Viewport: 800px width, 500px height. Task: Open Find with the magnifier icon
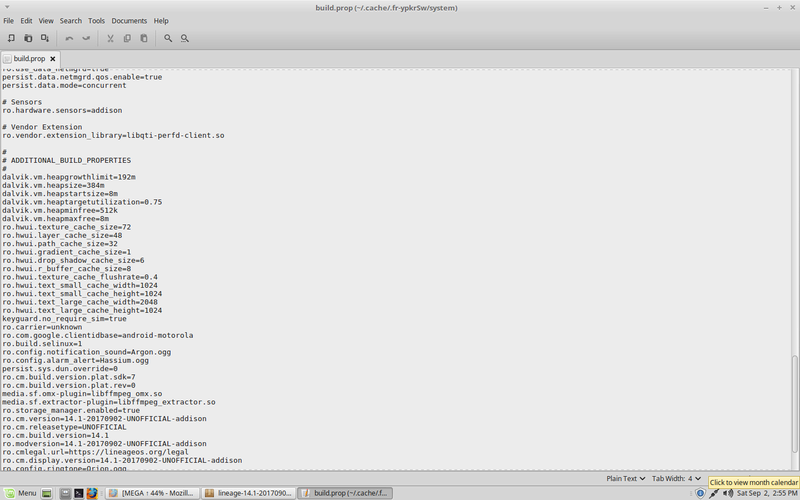click(x=168, y=38)
